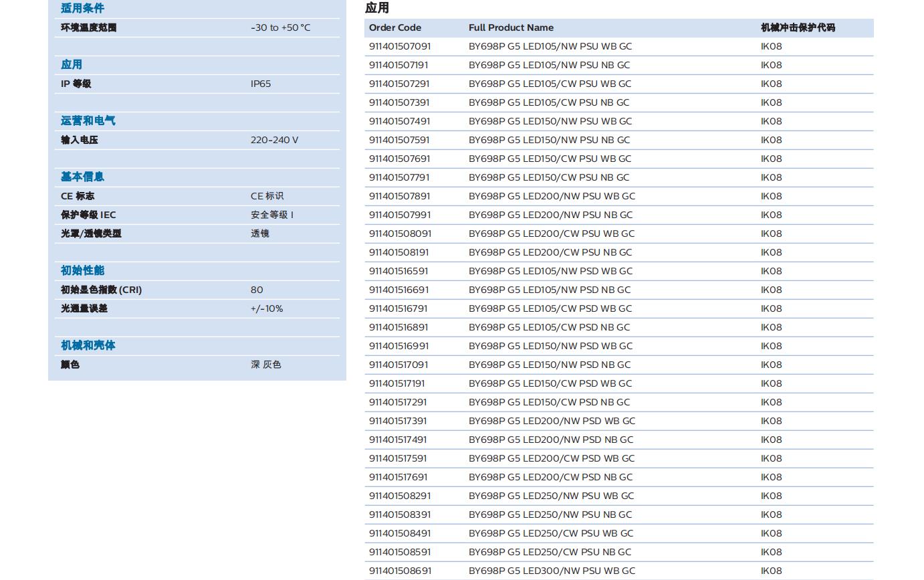Select order code 911401507491
The width and height of the screenshot is (924, 580).
pyautogui.click(x=400, y=121)
